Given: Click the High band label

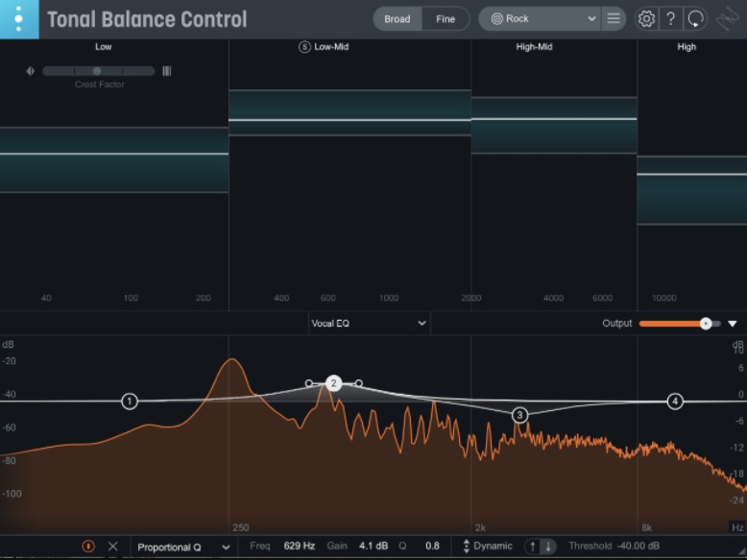Looking at the screenshot, I should [687, 47].
